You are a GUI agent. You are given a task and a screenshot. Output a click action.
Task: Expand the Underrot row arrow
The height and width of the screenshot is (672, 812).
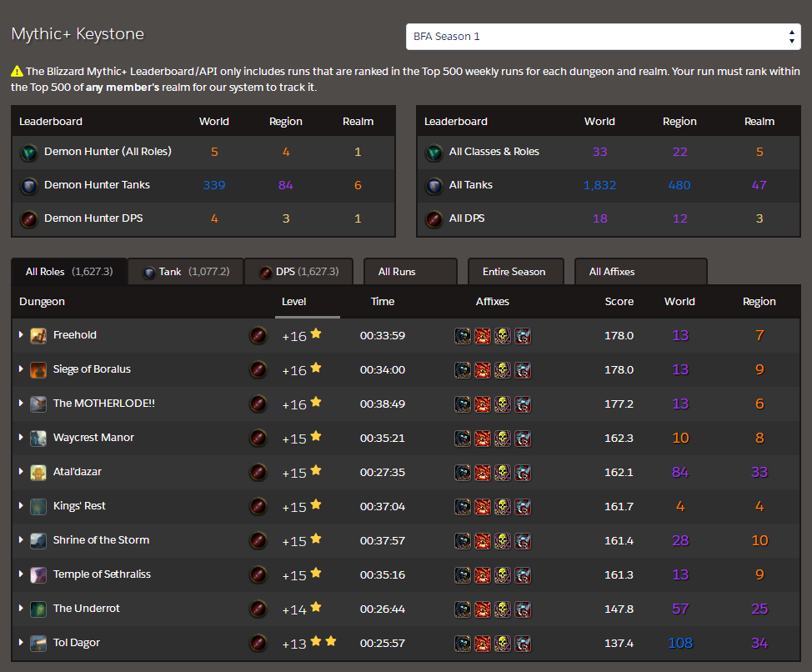(21, 609)
